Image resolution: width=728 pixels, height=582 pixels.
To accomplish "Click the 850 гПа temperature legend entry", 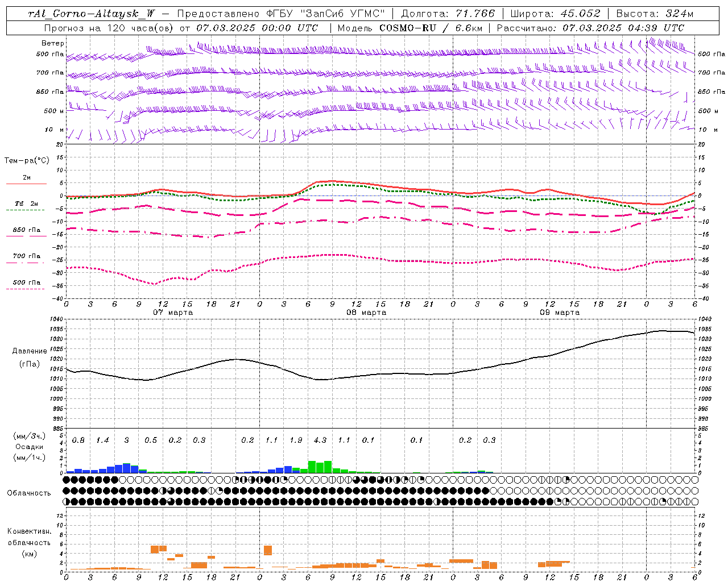I will point(26,230).
